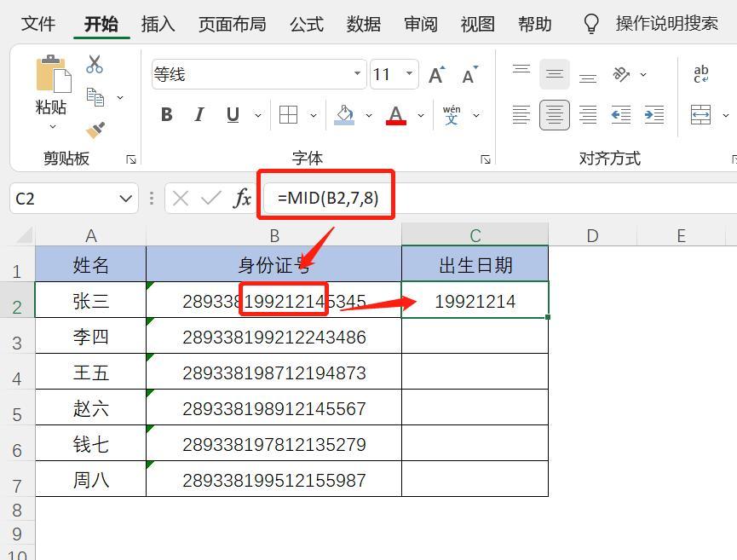Confirm formula entry with checkmark

pyautogui.click(x=211, y=199)
